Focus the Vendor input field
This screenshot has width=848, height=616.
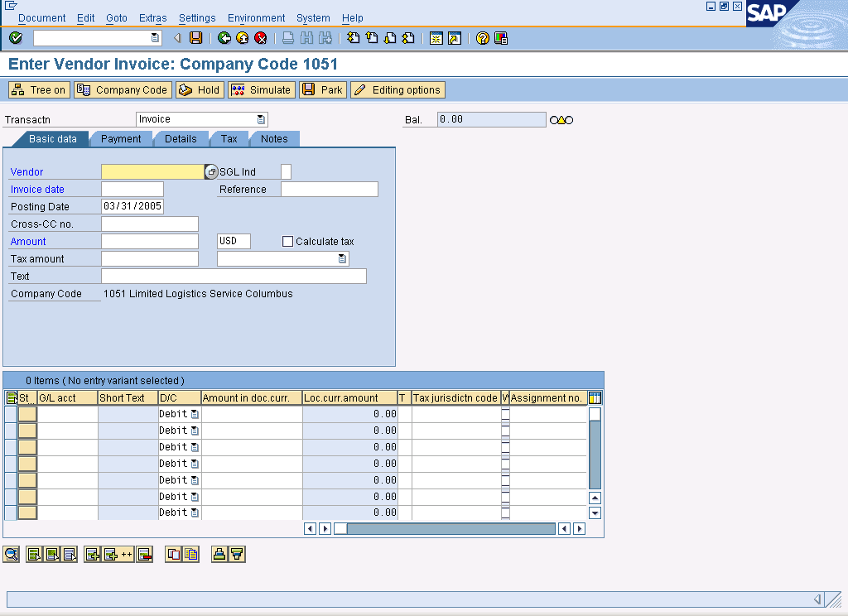click(152, 172)
